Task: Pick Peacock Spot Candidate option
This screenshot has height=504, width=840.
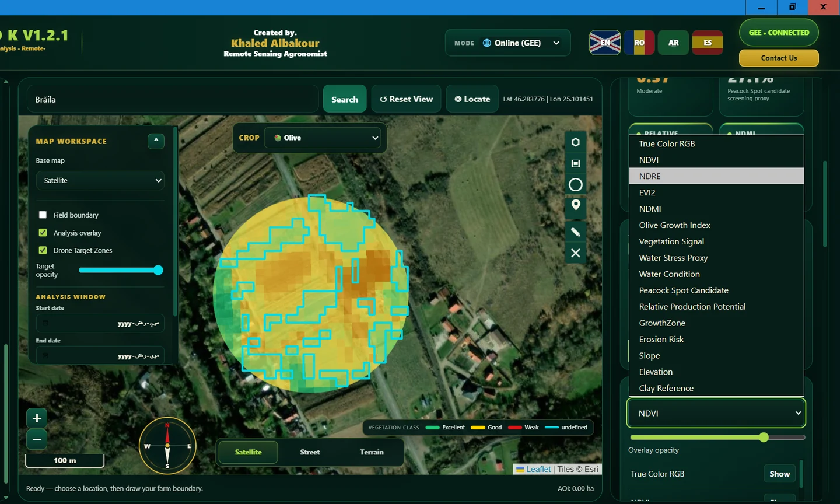Action: 716,290
